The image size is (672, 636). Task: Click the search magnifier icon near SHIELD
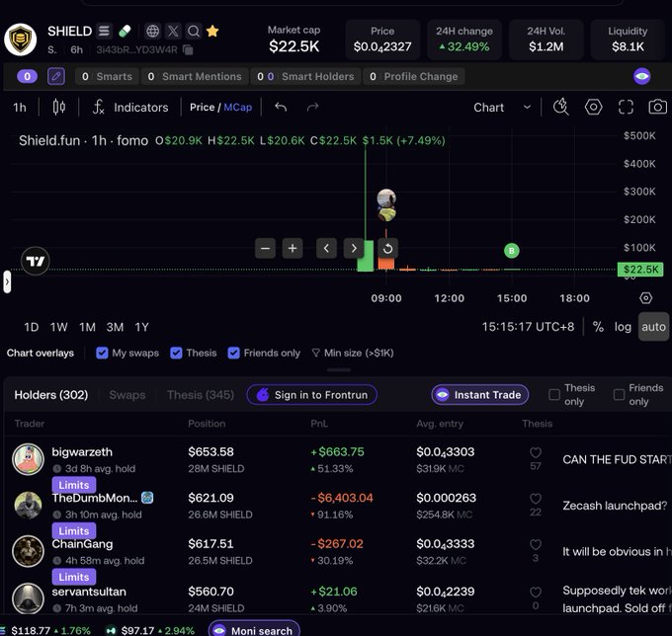coord(194,31)
